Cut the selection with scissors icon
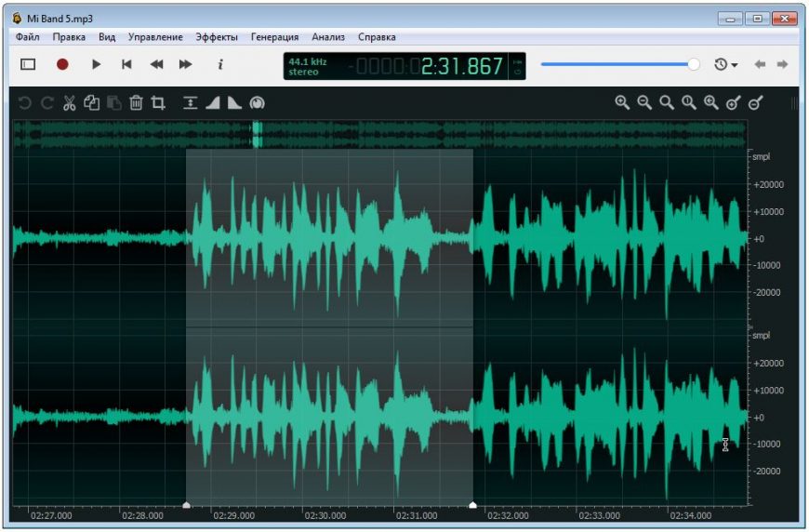 click(x=69, y=103)
